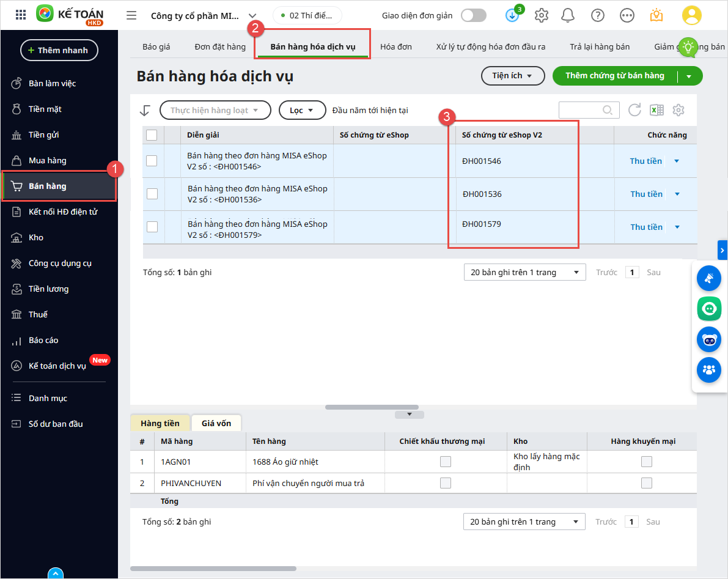Click the Excel export icon
This screenshot has width=728, height=579.
pos(656,110)
